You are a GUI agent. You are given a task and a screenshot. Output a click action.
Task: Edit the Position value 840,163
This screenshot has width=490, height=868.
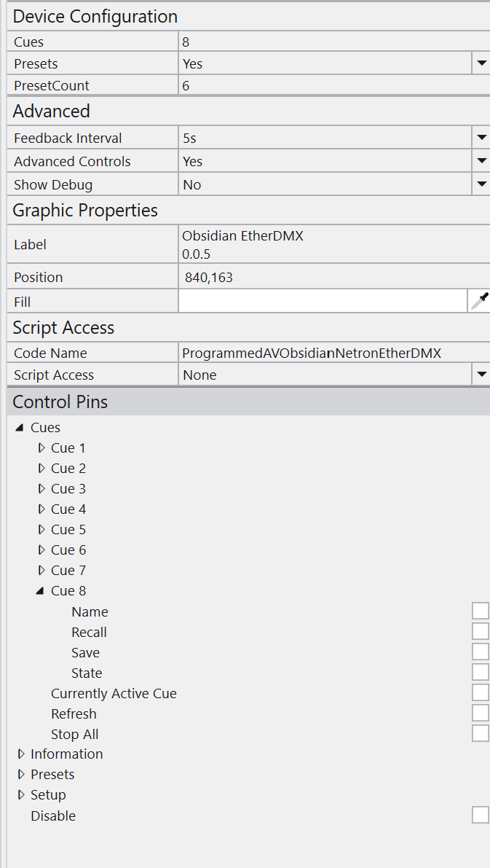[334, 278]
